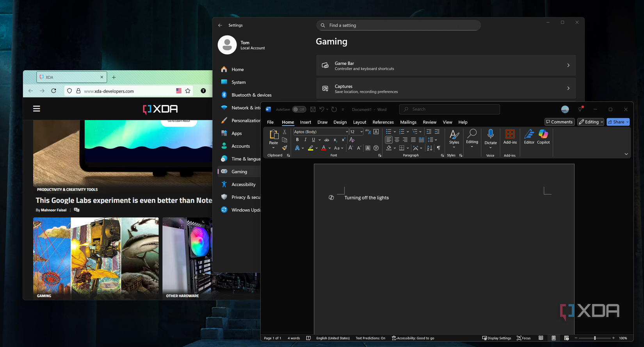Open the Insert tab in Word

[306, 122]
